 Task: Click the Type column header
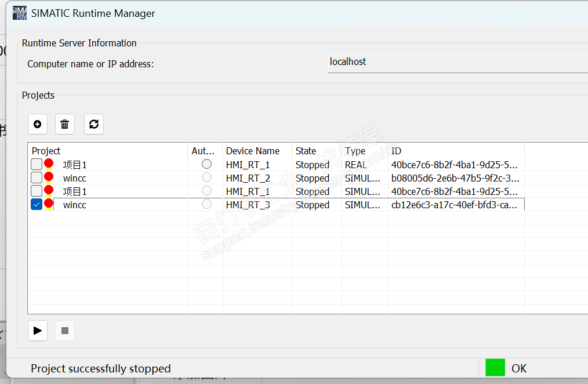pyautogui.click(x=355, y=151)
